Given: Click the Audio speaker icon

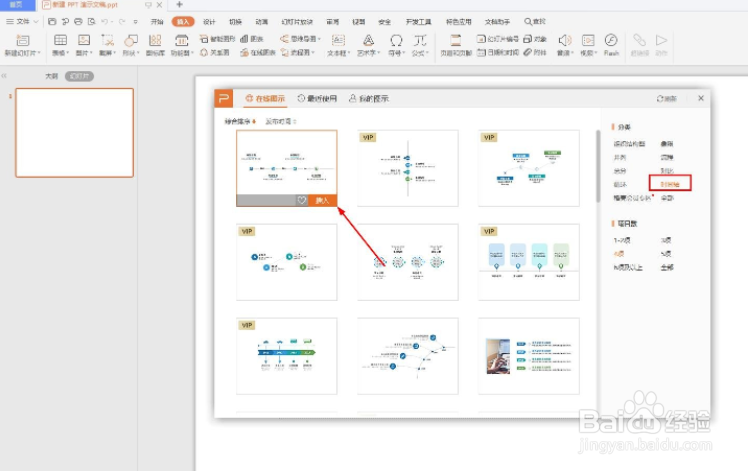Looking at the screenshot, I should [565, 40].
